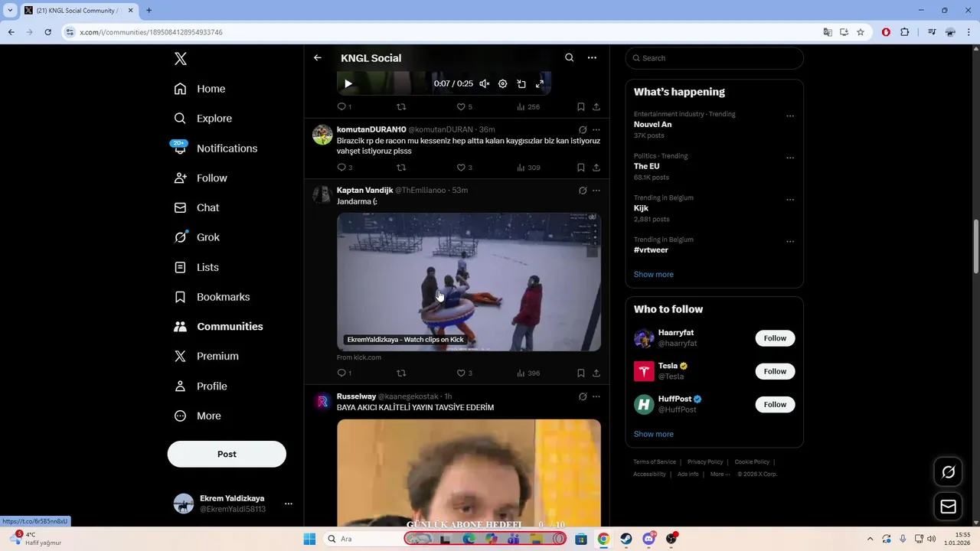Open video settings gear in player
Screen dimensions: 980x551
pos(503,84)
